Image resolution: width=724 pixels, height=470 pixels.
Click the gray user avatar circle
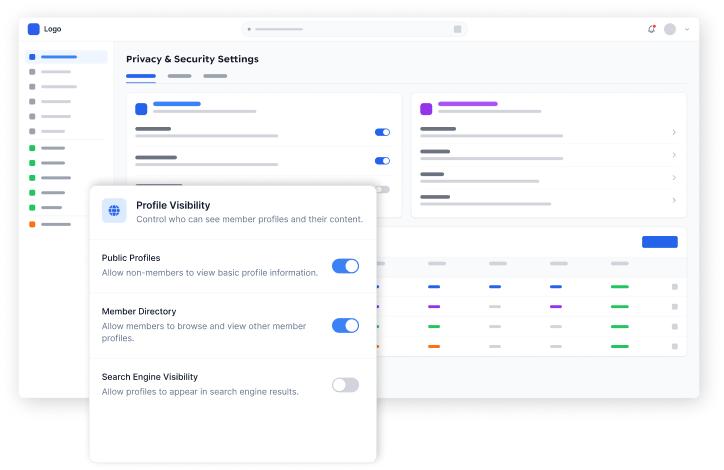point(670,29)
